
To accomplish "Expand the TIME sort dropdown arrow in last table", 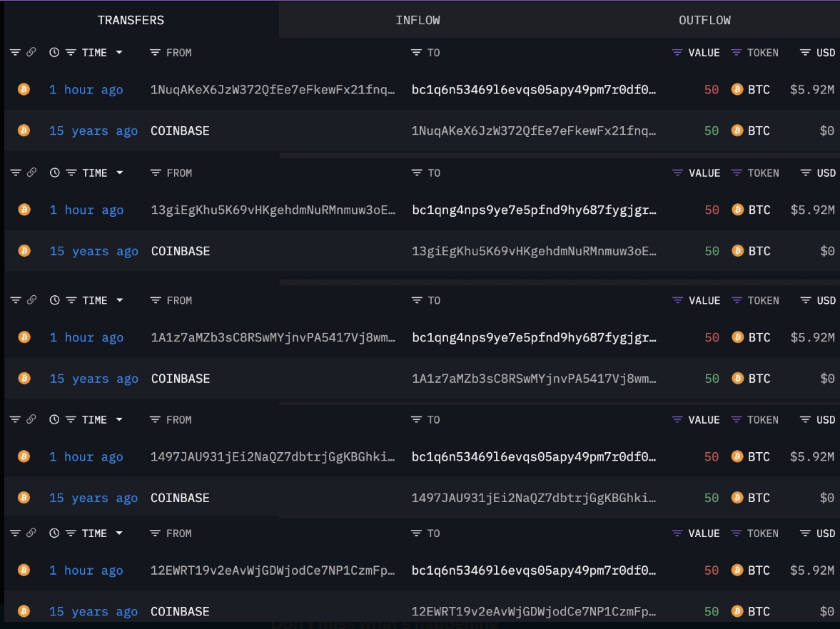I will point(119,533).
